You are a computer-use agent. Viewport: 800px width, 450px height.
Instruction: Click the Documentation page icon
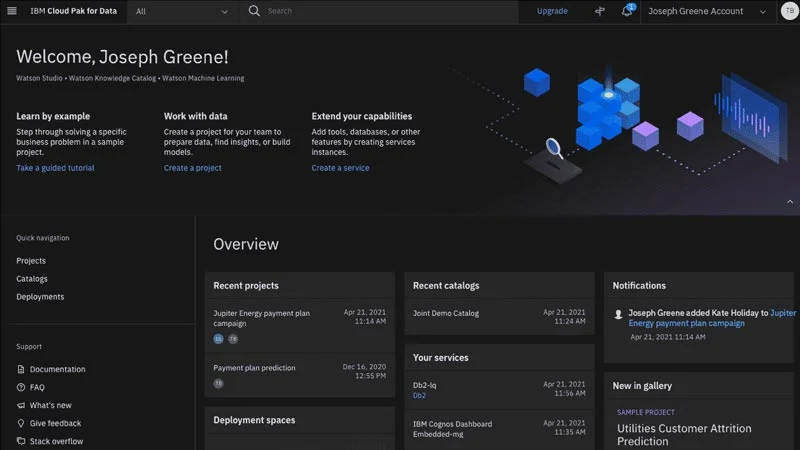pos(21,369)
